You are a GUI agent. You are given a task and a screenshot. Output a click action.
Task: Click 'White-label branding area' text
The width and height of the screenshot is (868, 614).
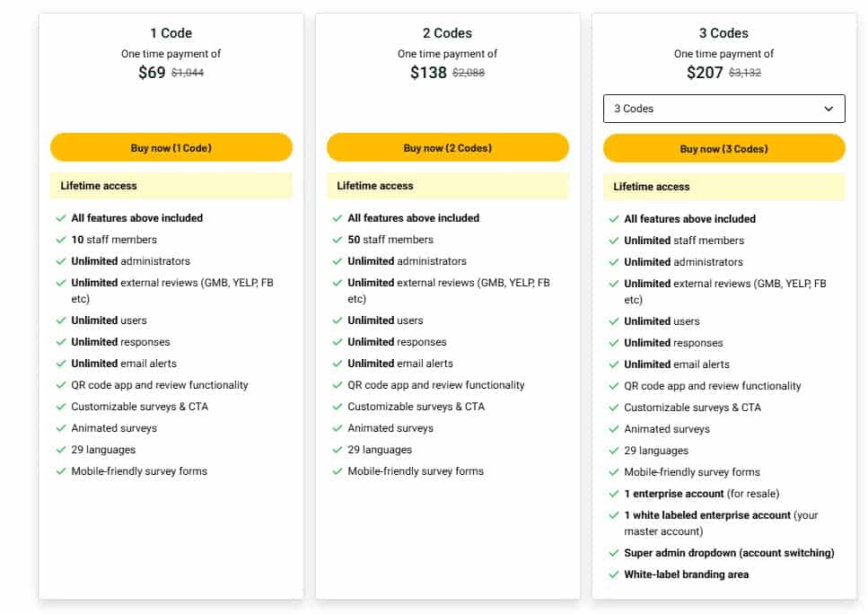[687, 575]
